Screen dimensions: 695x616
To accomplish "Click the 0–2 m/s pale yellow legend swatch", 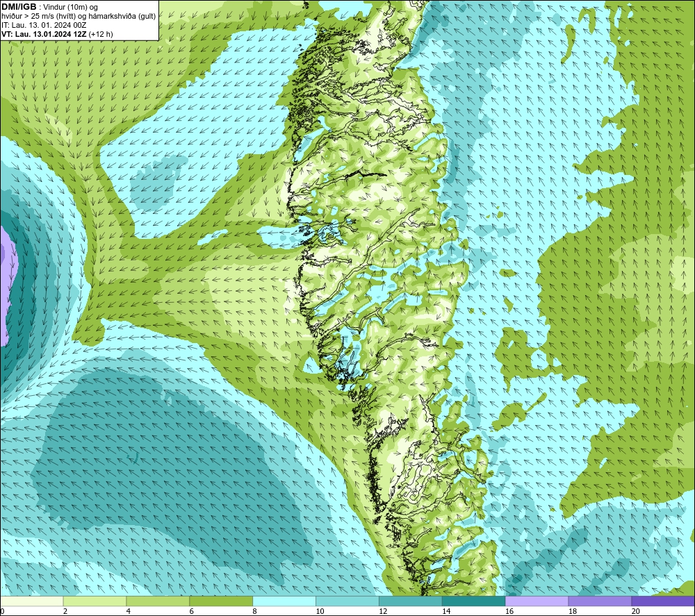I will click(x=32, y=601).
